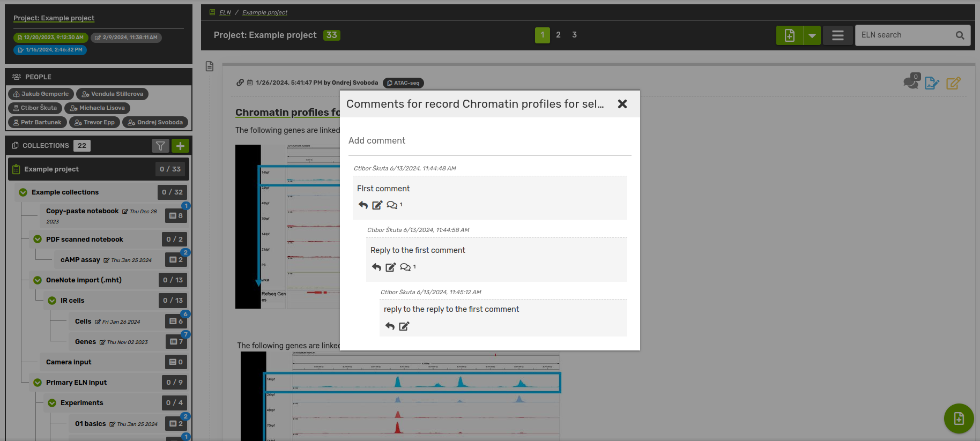Go to page 2 of records

(558, 35)
